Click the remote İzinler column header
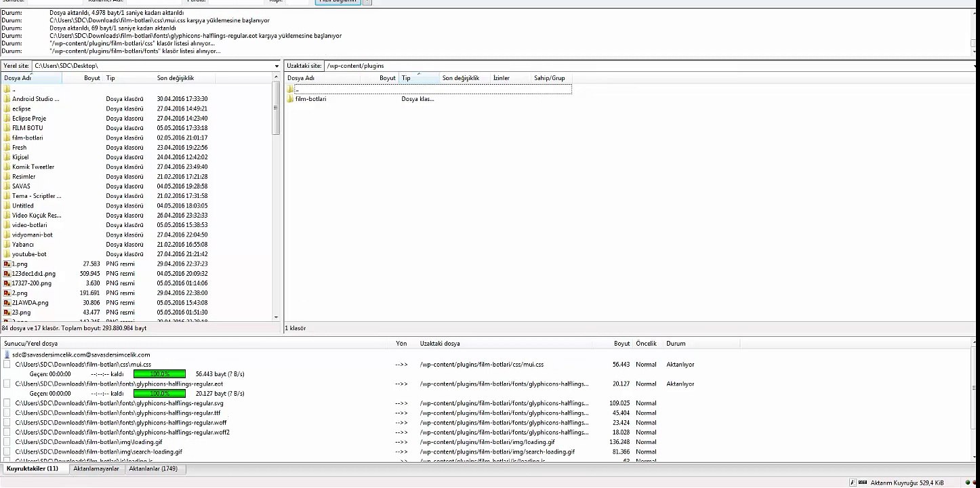Viewport: 980px width, 488px height. [510, 78]
